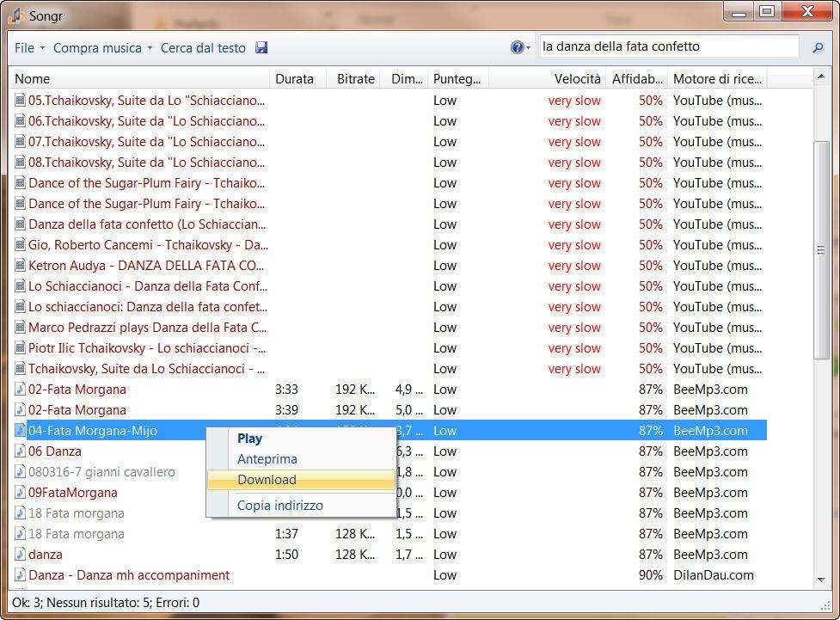Screen dimensions: 840x620
Task: Click the scrollbar down arrow
Action: tap(821, 580)
